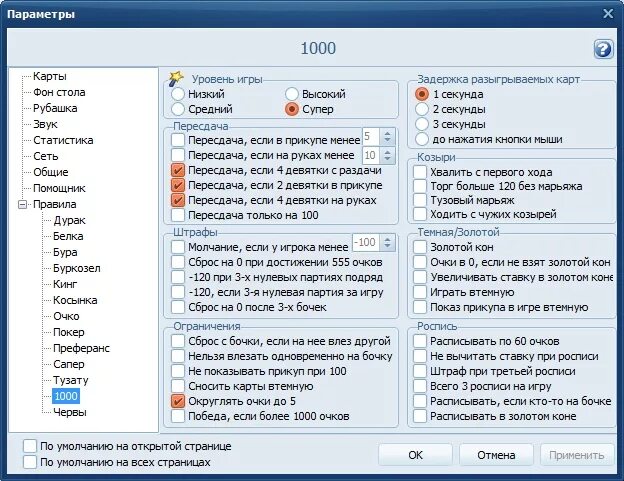Open rules for Косынка
Viewport: 624px width, 481px height.
(x=75, y=300)
